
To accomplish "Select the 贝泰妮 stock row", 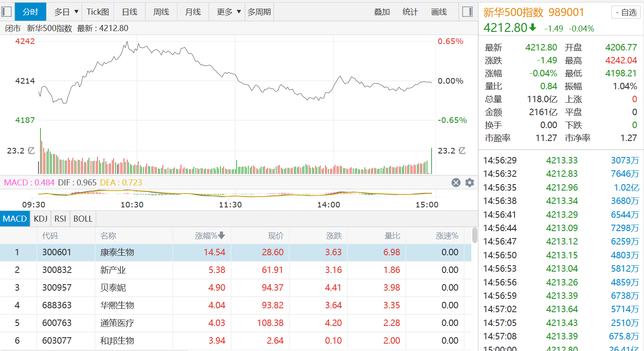I will coord(235,288).
